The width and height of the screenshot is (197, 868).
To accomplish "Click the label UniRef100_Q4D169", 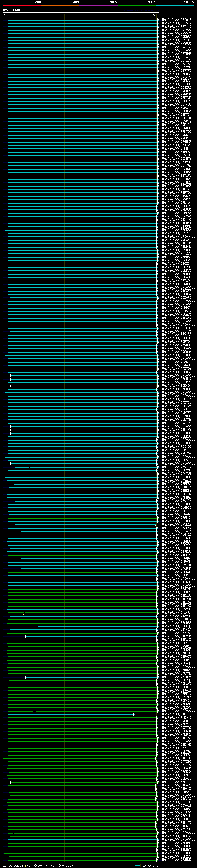I will point(176,603).
